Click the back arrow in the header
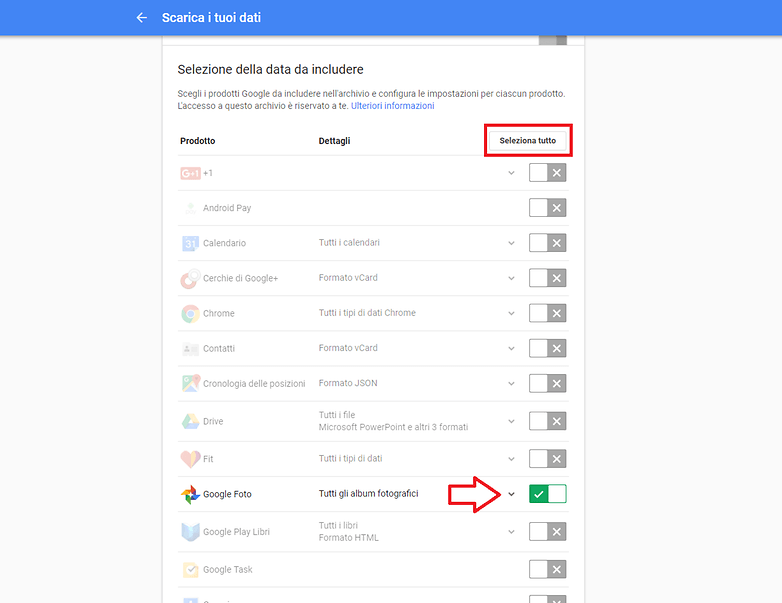This screenshot has width=782, height=603. pos(142,18)
